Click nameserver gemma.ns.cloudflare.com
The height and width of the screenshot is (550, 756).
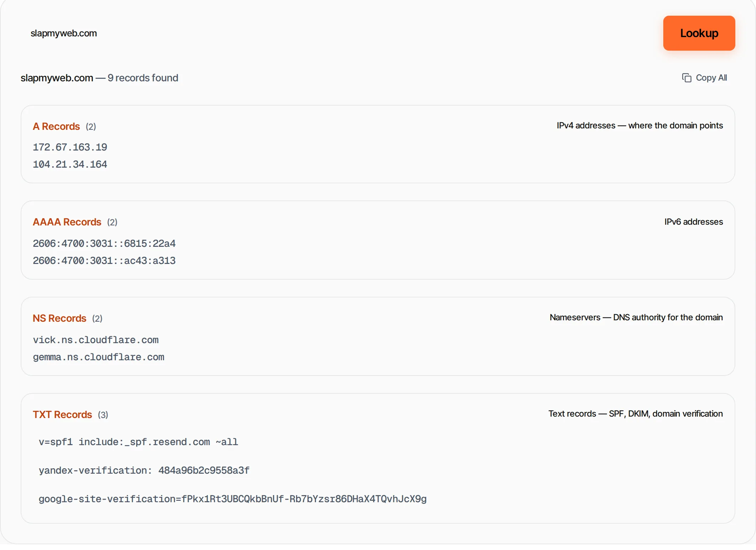98,357
